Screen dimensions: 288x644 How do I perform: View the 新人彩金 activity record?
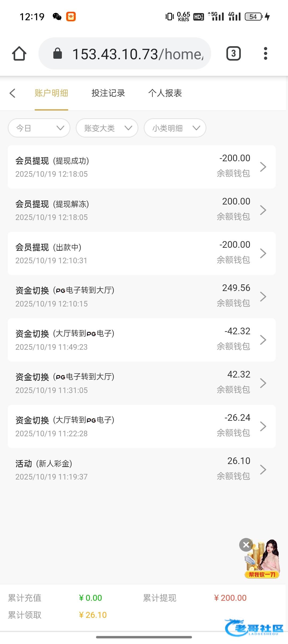[x=141, y=470]
